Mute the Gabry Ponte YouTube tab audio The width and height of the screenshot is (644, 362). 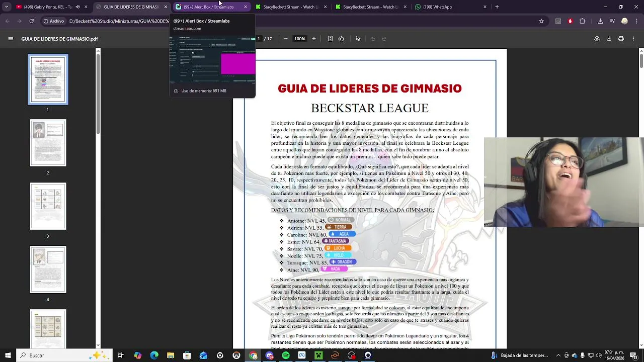pyautogui.click(x=77, y=7)
